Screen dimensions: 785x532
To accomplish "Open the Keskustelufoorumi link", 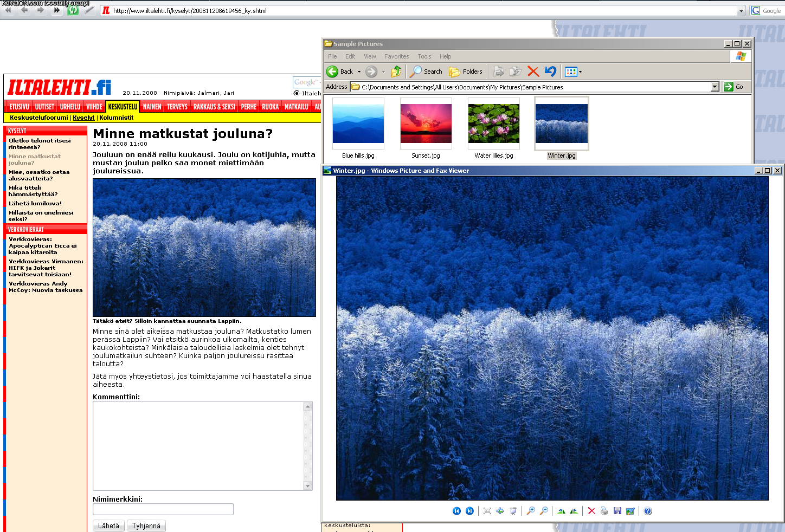I will point(39,118).
